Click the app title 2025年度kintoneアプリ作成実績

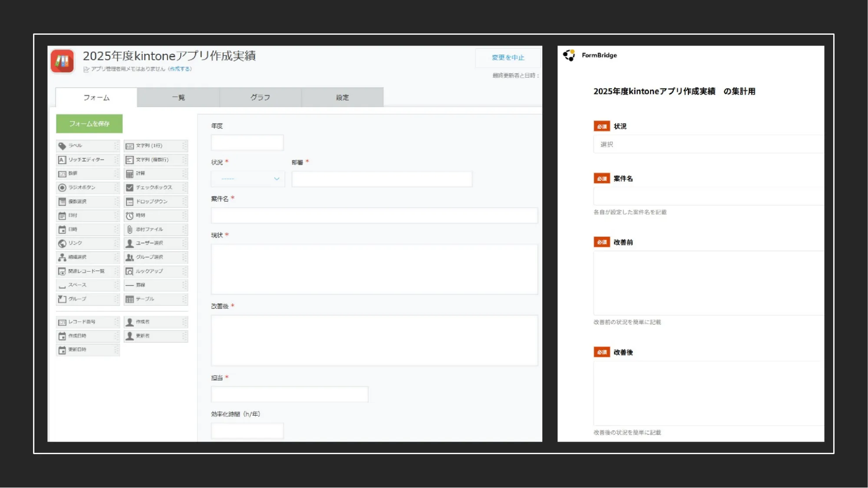point(169,56)
